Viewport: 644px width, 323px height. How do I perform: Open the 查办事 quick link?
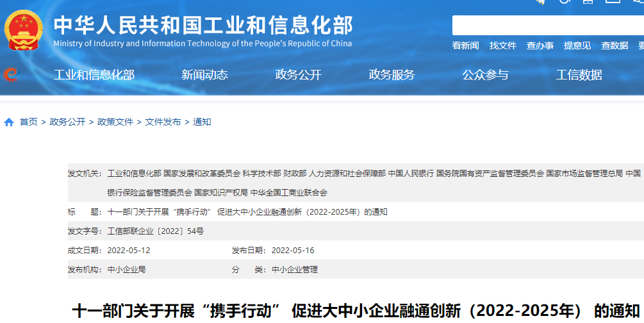(x=540, y=46)
